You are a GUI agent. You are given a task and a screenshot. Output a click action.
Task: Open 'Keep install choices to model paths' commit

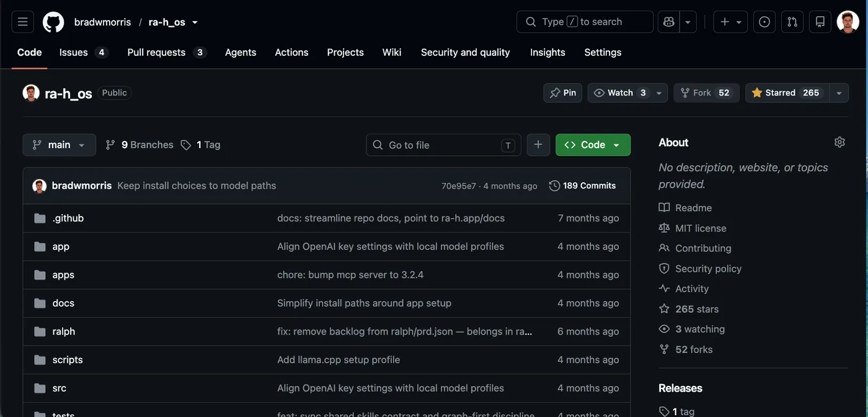point(197,186)
